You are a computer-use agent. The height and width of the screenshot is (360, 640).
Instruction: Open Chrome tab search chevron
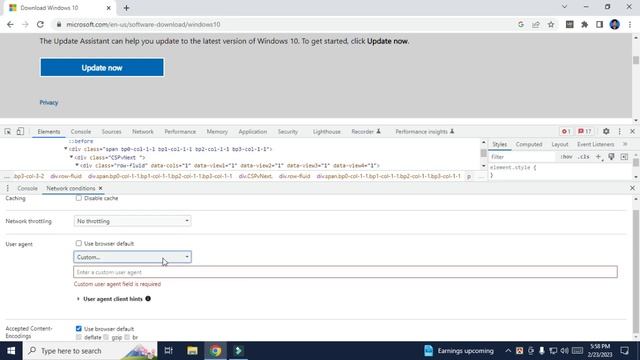pyautogui.click(x=564, y=7)
